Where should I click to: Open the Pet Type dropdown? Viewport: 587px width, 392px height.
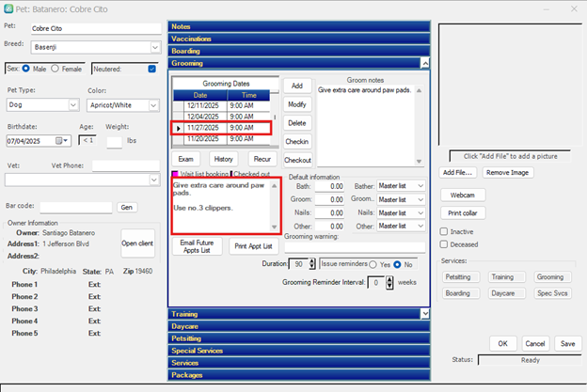(x=73, y=104)
